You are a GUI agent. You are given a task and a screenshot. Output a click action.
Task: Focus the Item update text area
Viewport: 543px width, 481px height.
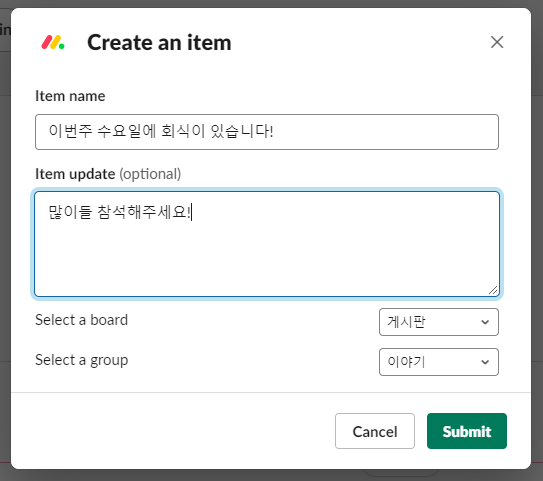tap(267, 244)
